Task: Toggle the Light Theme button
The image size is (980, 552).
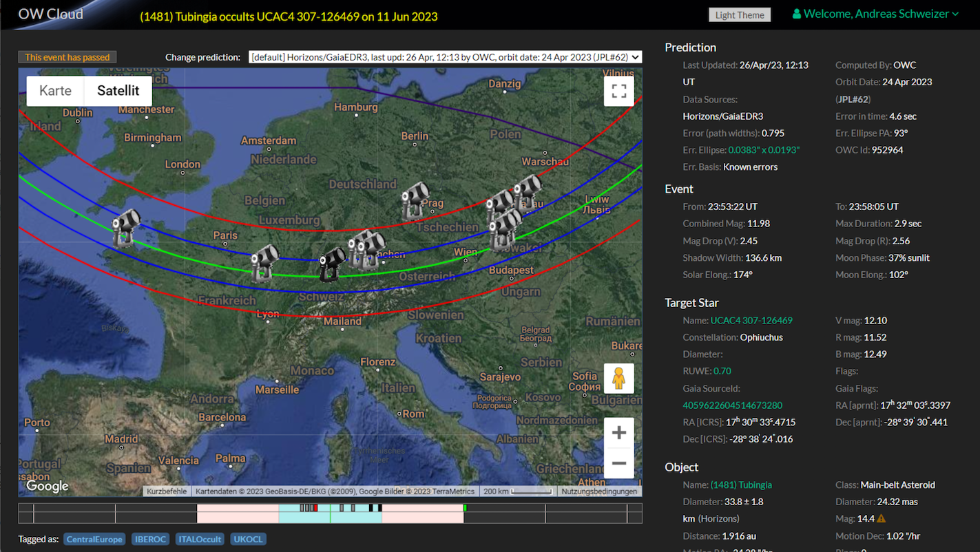Action: pos(739,15)
